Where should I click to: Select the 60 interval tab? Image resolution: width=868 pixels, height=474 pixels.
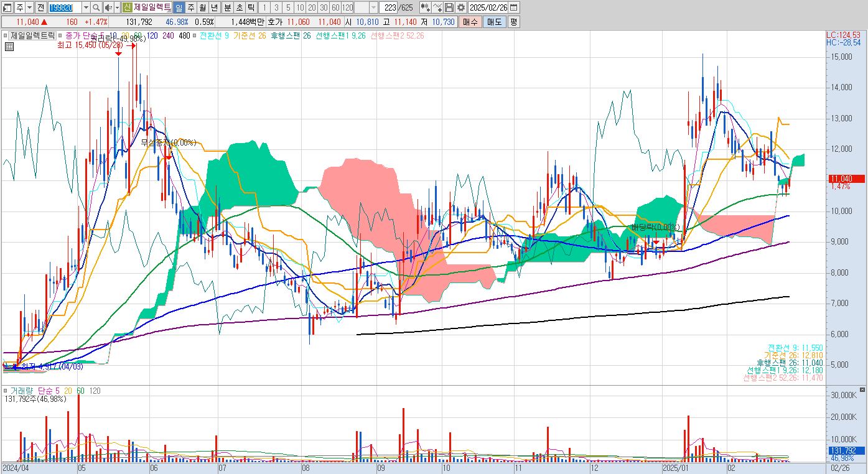[335, 7]
